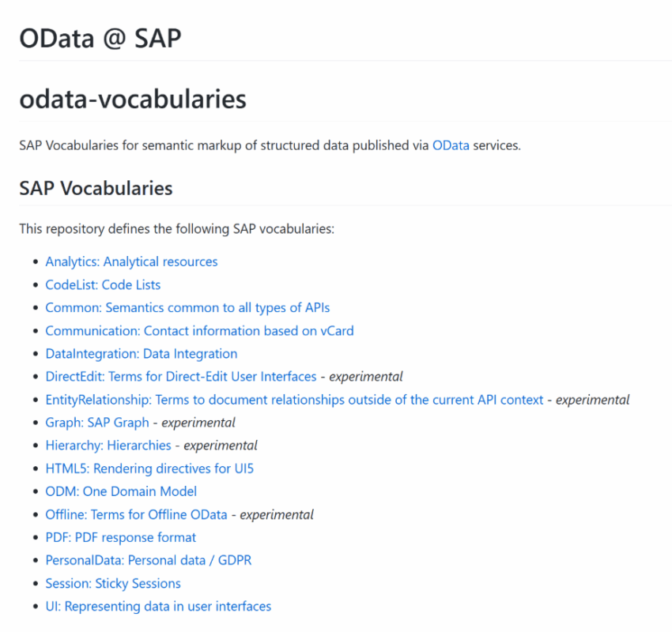Open Graph: SAP Graph link

pyautogui.click(x=97, y=423)
